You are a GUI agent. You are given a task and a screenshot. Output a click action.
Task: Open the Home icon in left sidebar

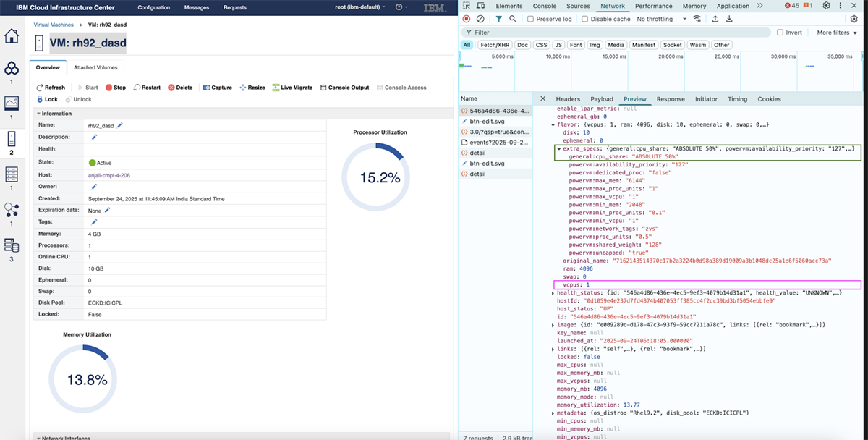coord(12,36)
